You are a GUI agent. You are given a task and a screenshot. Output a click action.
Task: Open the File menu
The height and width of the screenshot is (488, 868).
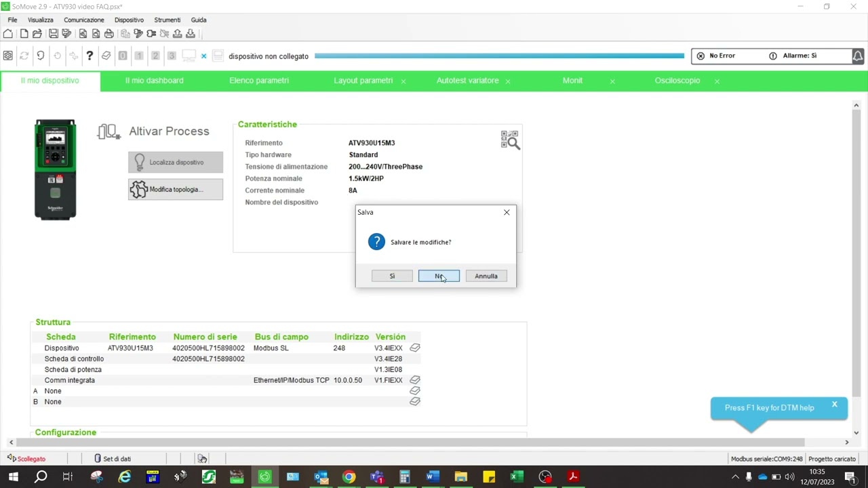(x=12, y=20)
